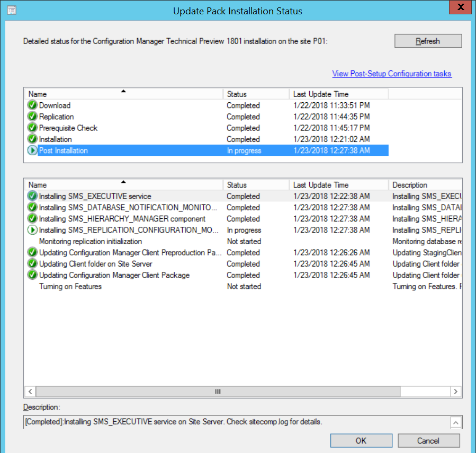Click the 1/22/2018 11:45:17 PM timestamp
The width and height of the screenshot is (476, 453).
click(331, 128)
